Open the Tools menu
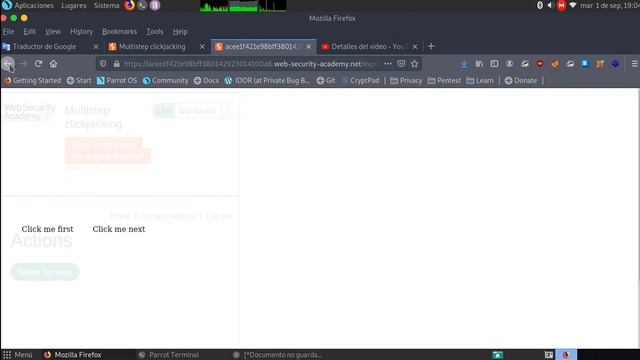The width and height of the screenshot is (640, 360). click(x=155, y=31)
